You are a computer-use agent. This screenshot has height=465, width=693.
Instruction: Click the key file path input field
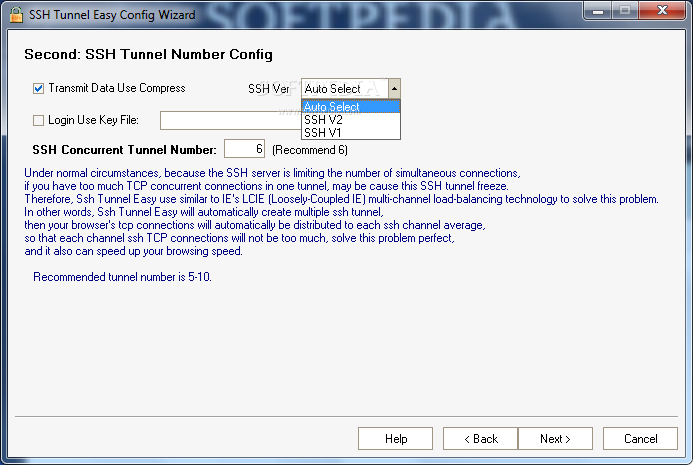pos(231,121)
